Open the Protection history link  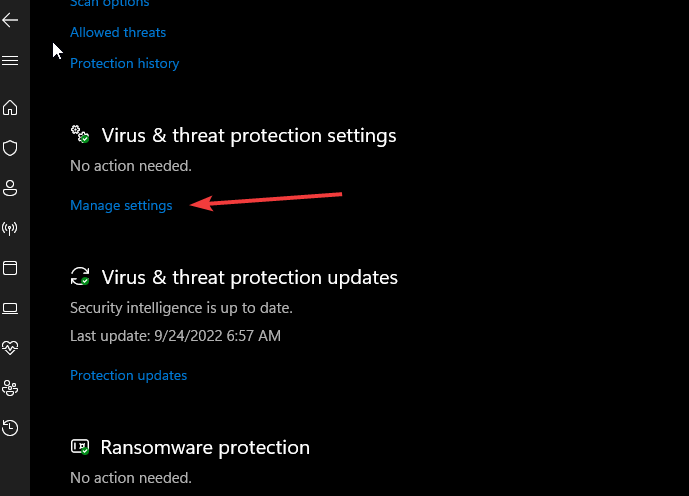(x=125, y=64)
